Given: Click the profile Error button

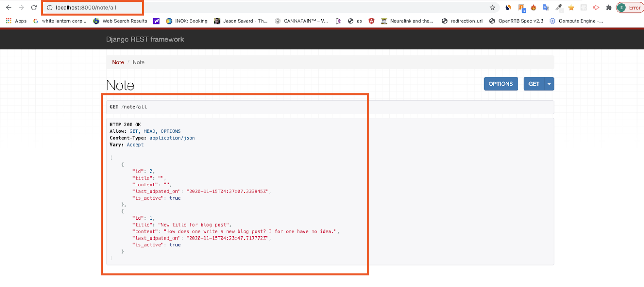Looking at the screenshot, I should click(x=630, y=8).
